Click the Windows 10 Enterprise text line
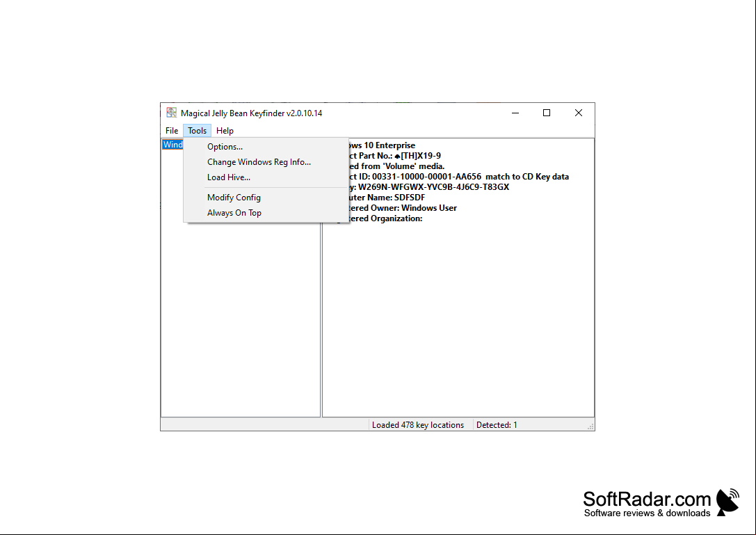The width and height of the screenshot is (756, 535). [x=382, y=145]
